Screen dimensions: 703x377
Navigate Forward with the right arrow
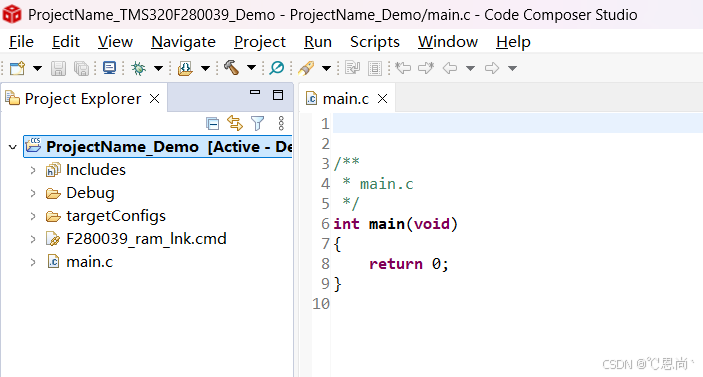pos(492,68)
